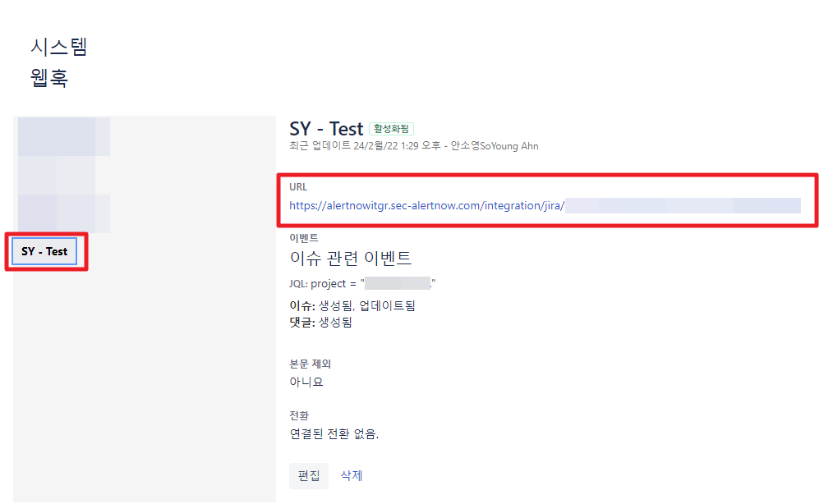This screenshot has width=833, height=504.
Task: Click the SY - Test webhook title
Action: tap(326, 129)
